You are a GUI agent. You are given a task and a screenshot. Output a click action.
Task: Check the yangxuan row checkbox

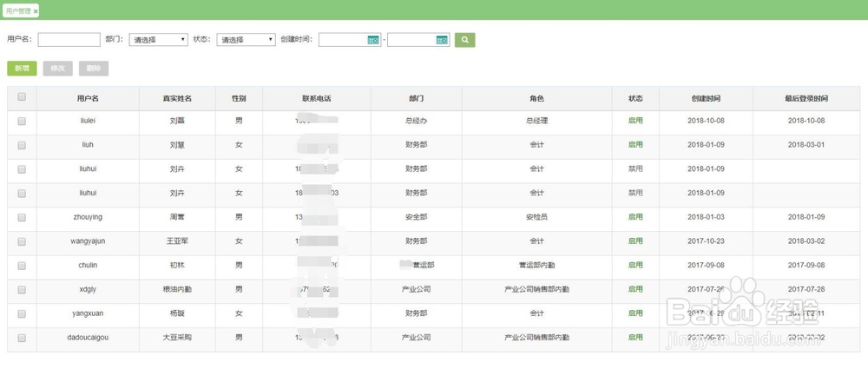pos(23,314)
